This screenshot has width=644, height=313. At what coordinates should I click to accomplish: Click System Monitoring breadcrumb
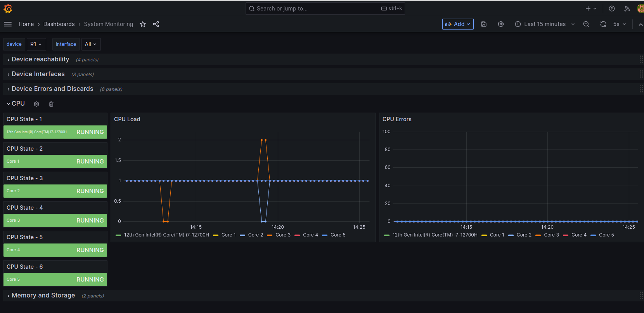109,24
